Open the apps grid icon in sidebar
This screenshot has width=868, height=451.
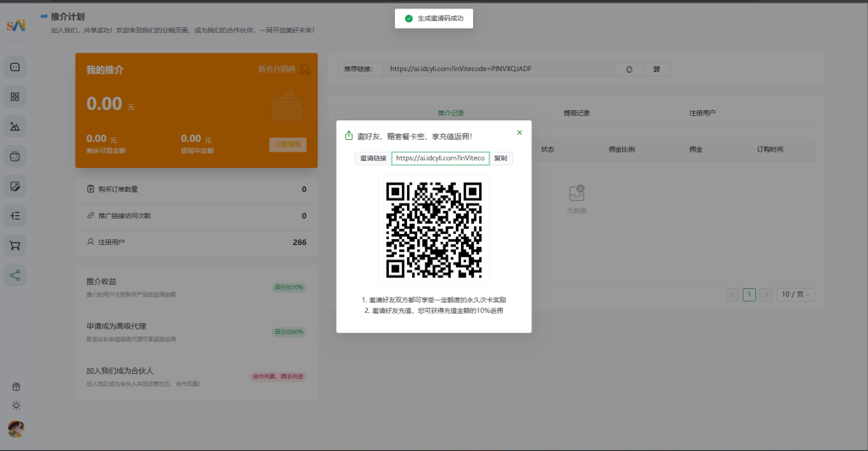click(14, 97)
